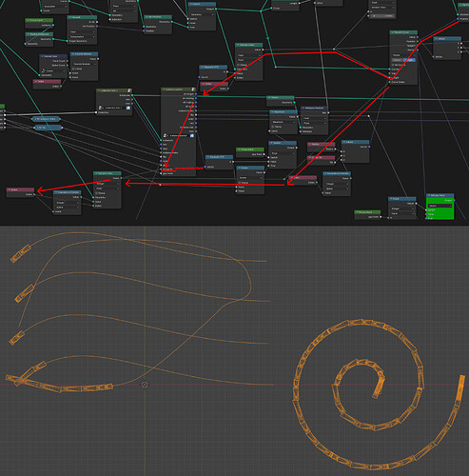Collapse the Sample Curve node
Viewport: 469px width, 476px height.
click(393, 32)
